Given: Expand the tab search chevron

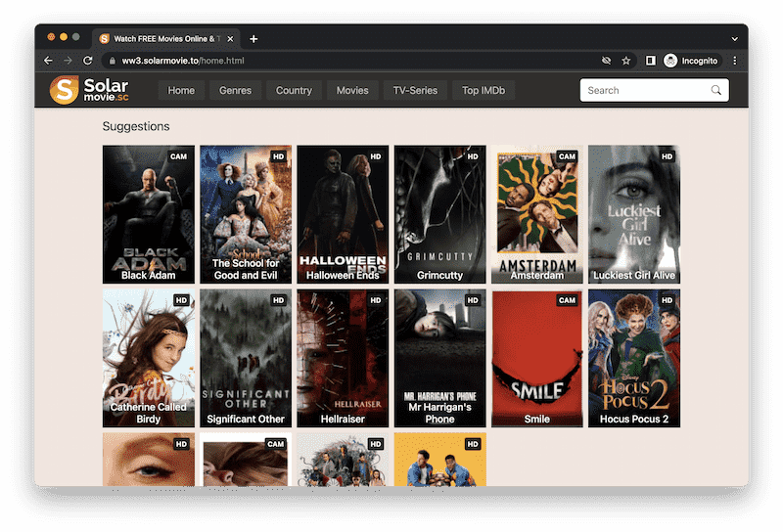Looking at the screenshot, I should pos(735,39).
